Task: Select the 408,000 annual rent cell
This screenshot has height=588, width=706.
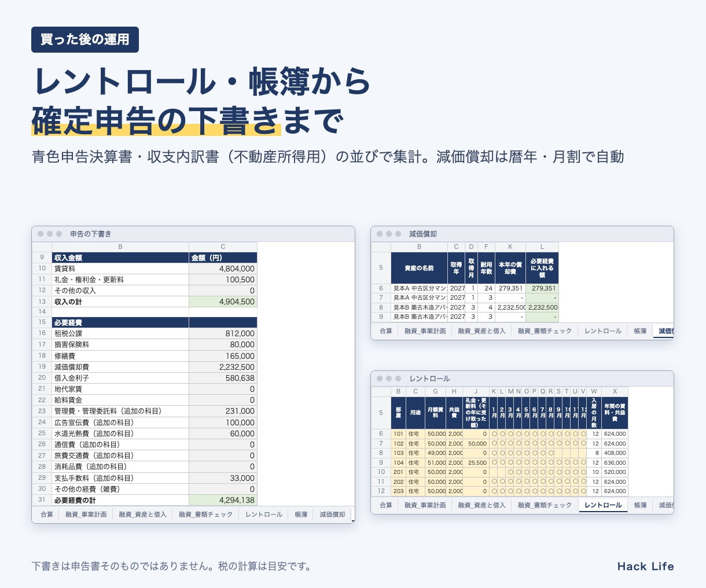Action: 615,453
